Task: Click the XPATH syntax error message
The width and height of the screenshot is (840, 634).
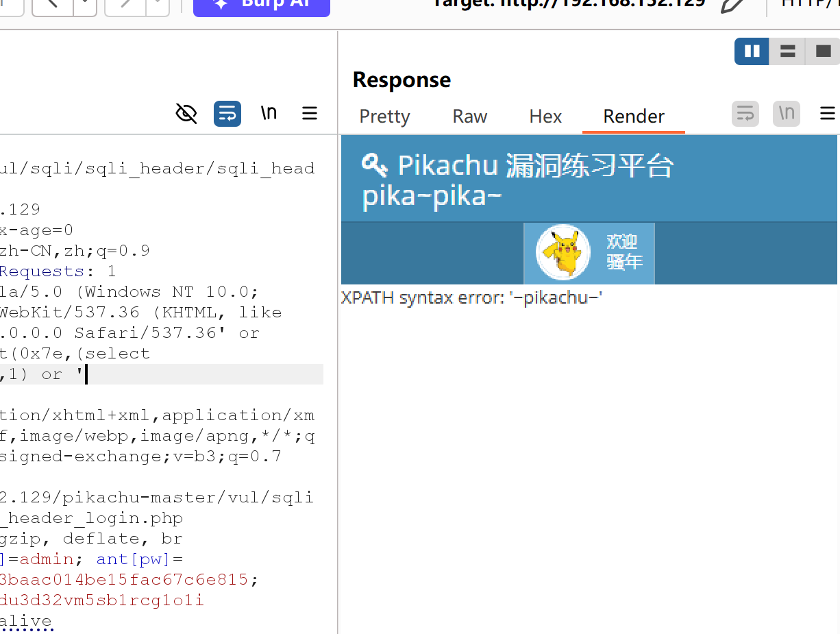Action: pos(471,298)
